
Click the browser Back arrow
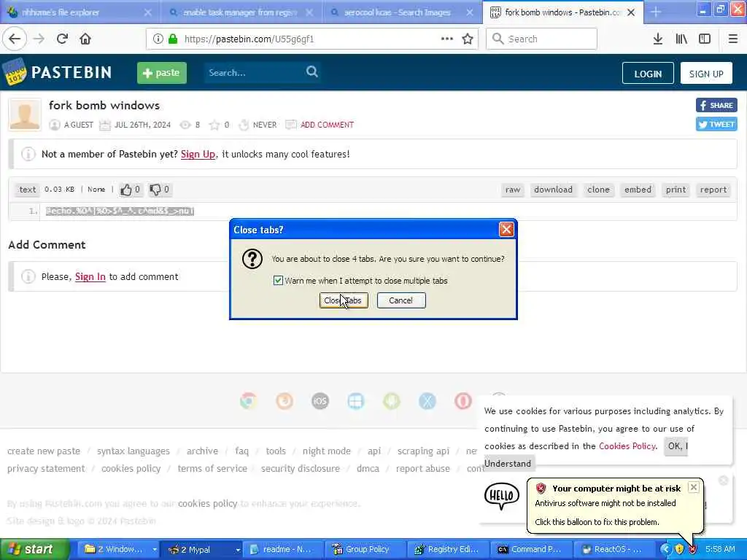click(15, 39)
